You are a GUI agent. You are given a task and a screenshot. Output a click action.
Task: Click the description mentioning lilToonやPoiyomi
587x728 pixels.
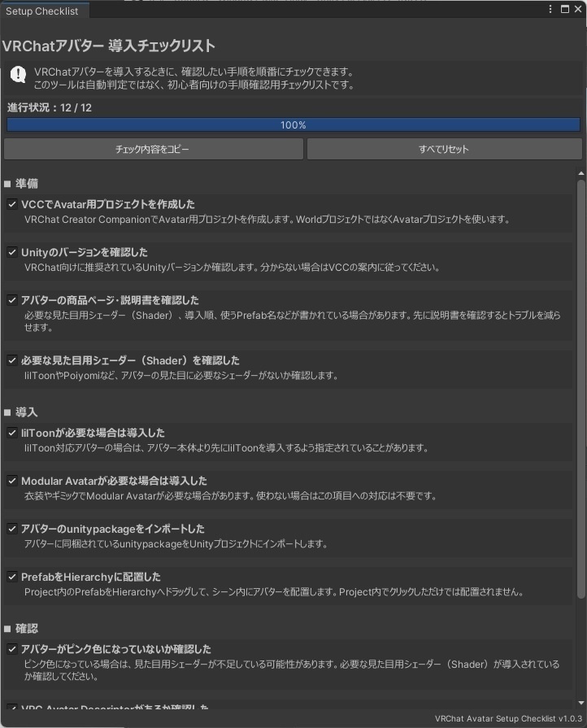coord(181,376)
